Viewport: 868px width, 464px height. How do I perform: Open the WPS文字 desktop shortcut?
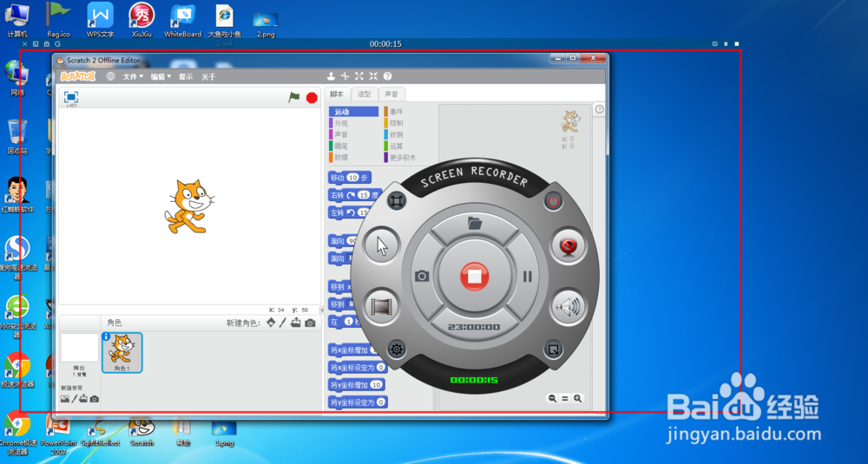[x=100, y=19]
